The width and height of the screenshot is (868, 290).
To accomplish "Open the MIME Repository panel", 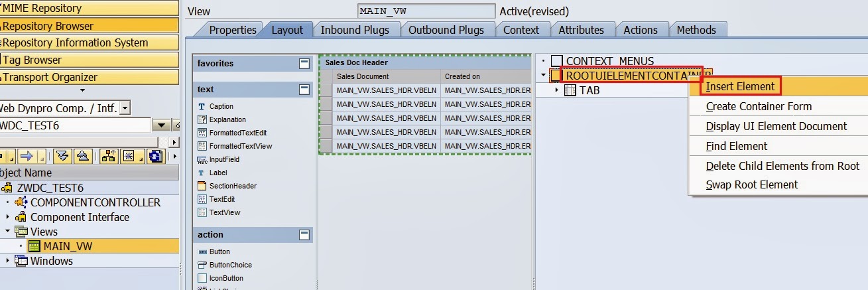I will coord(90,8).
